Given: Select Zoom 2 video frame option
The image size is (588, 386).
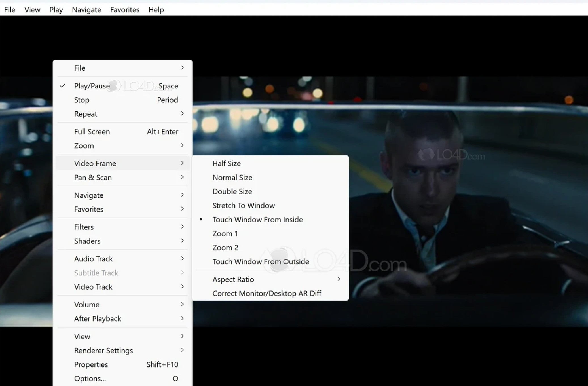Looking at the screenshot, I should [x=270, y=248].
